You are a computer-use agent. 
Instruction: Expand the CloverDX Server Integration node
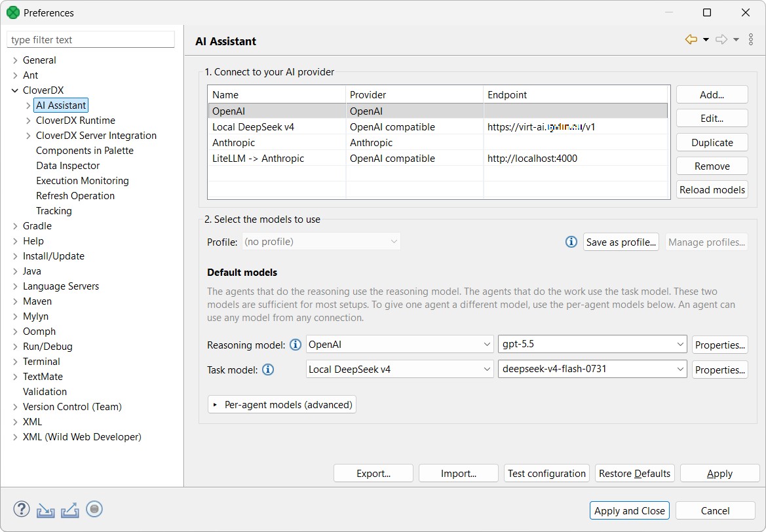coord(28,136)
